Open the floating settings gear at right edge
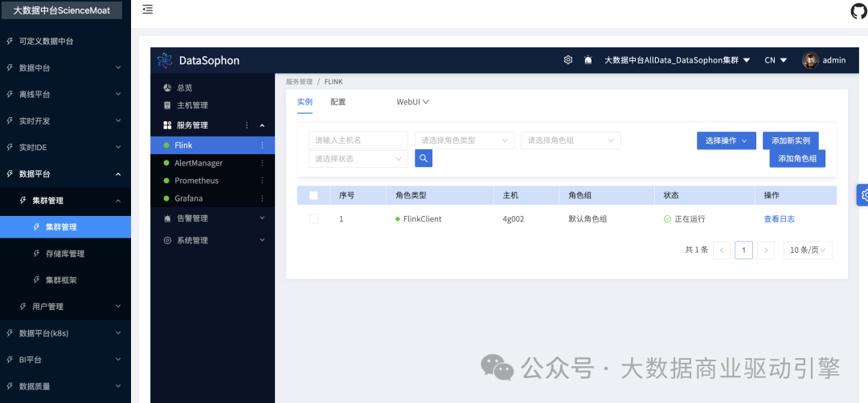 (863, 194)
